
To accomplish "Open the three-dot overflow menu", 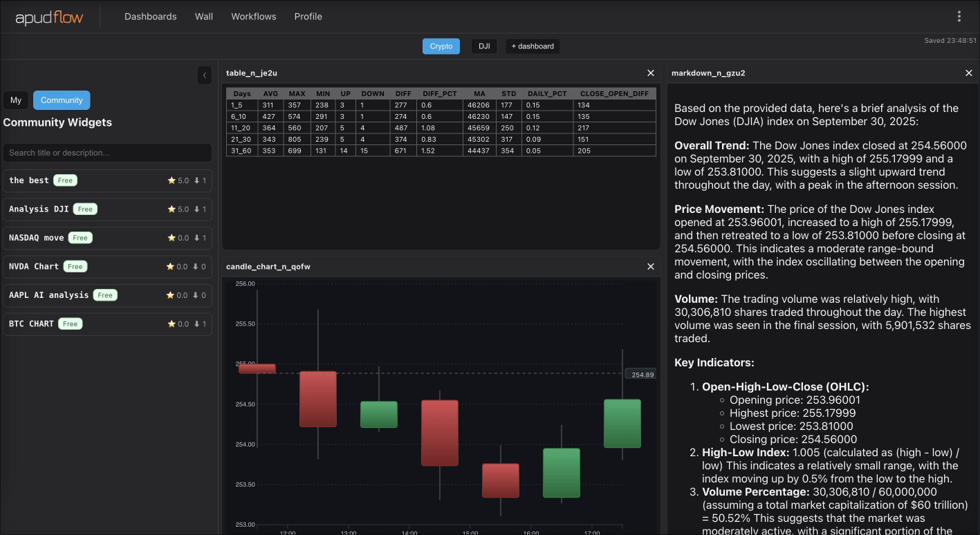I will (959, 16).
